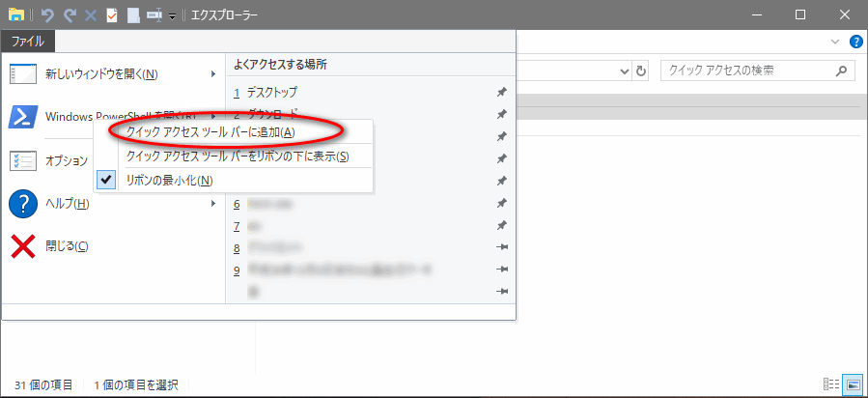This screenshot has height=398, width=868.
Task: Pin item 8 using its pin icon
Action: pyautogui.click(x=501, y=248)
